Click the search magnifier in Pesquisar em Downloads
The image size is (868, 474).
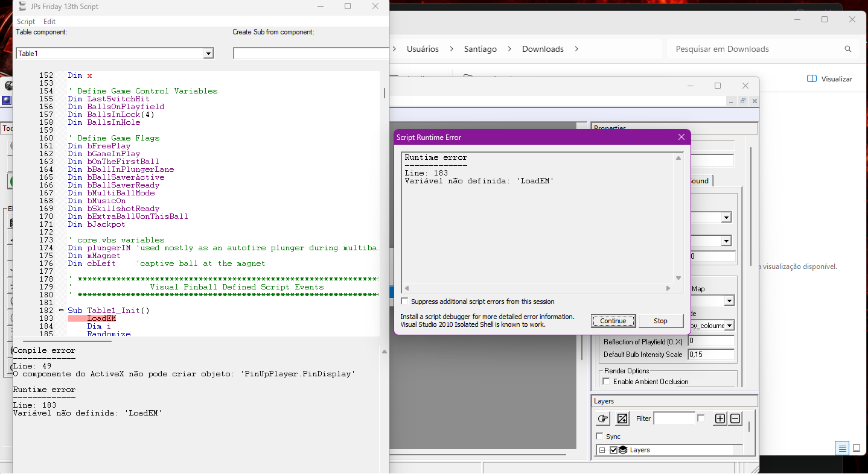click(848, 49)
